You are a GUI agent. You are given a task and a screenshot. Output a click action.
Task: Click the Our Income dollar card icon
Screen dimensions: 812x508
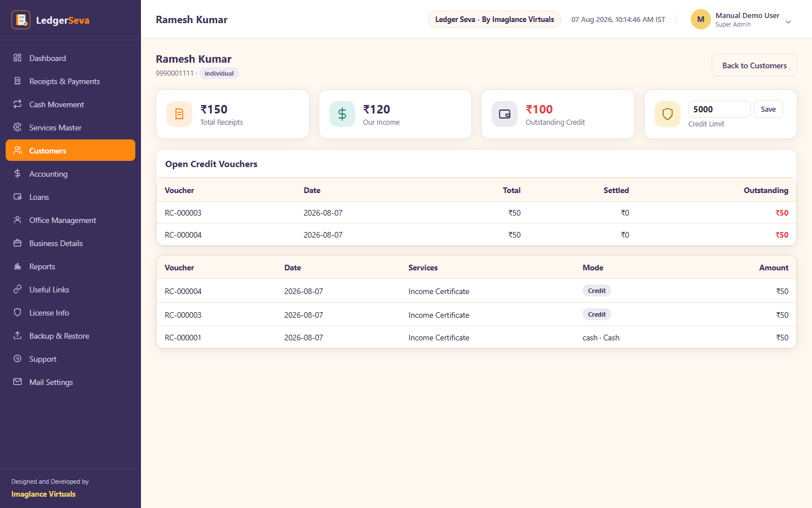click(342, 114)
